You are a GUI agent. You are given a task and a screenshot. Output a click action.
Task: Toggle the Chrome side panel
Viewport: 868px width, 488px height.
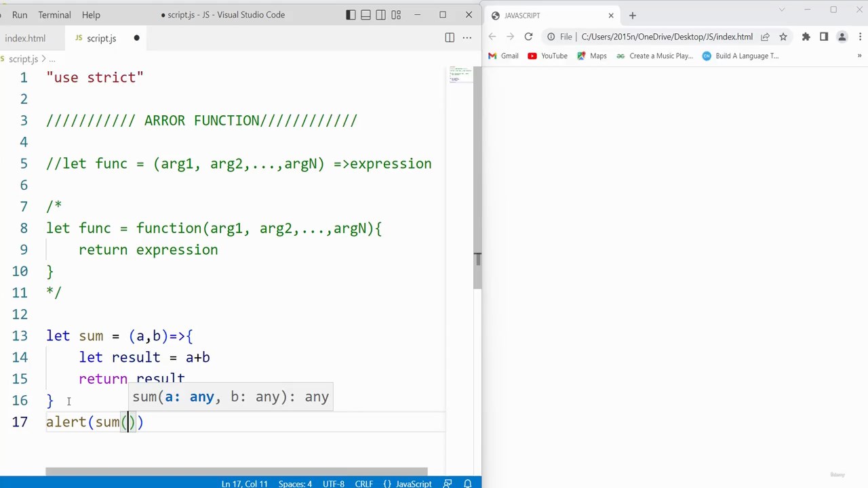pyautogui.click(x=824, y=37)
